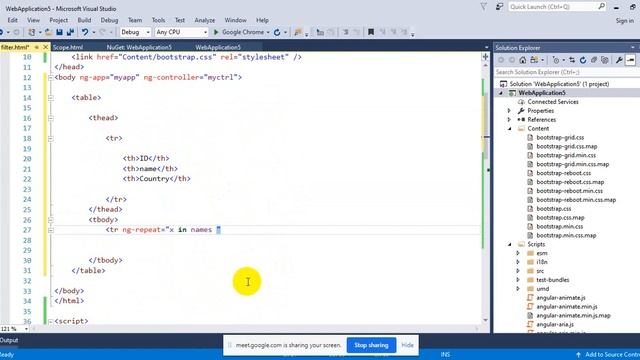Image resolution: width=640 pixels, height=360 pixels.
Task: Click the Quick Launch search magnifier icon
Action: [x=601, y=7]
